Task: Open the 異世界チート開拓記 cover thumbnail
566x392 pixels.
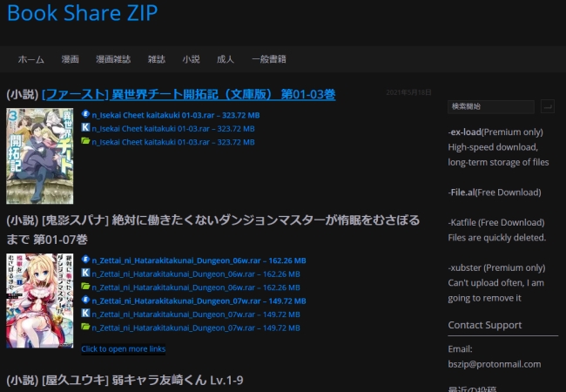Action: [x=40, y=156]
